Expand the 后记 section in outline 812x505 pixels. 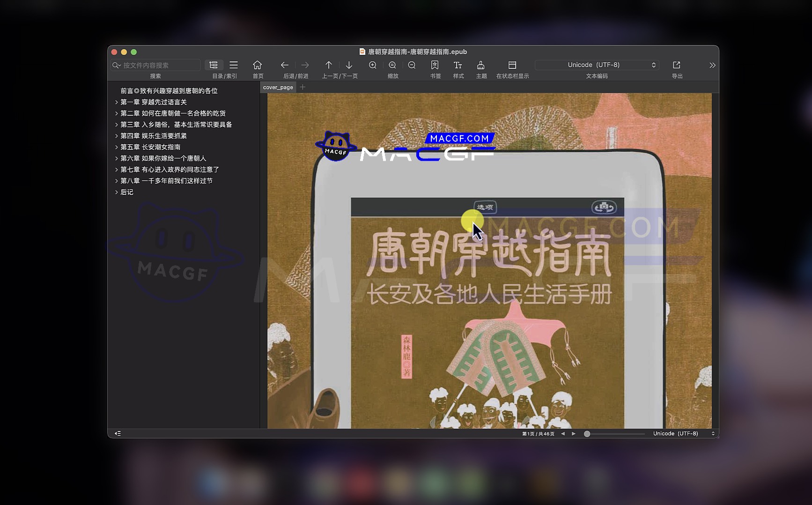click(x=117, y=192)
